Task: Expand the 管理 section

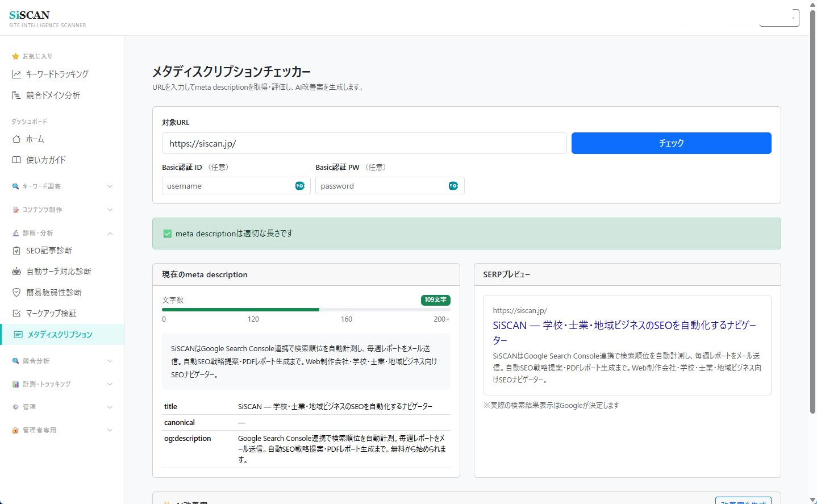Action: [x=62, y=407]
